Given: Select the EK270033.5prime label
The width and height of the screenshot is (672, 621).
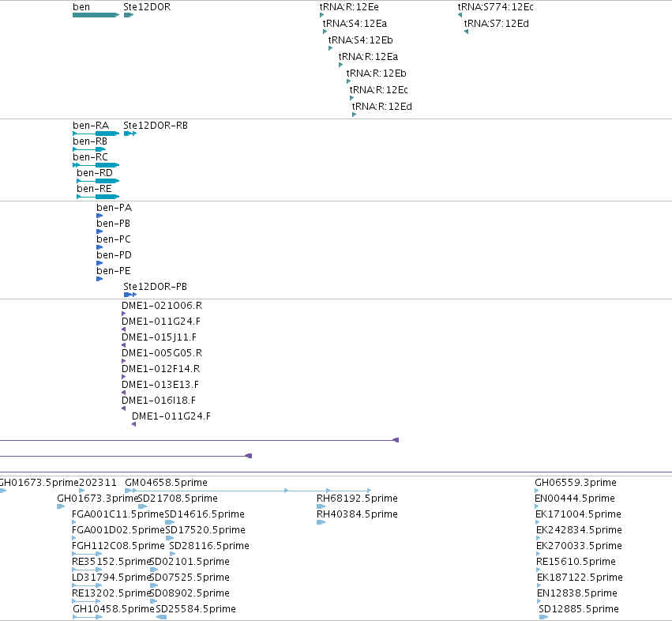Looking at the screenshot, I should 579,546.
